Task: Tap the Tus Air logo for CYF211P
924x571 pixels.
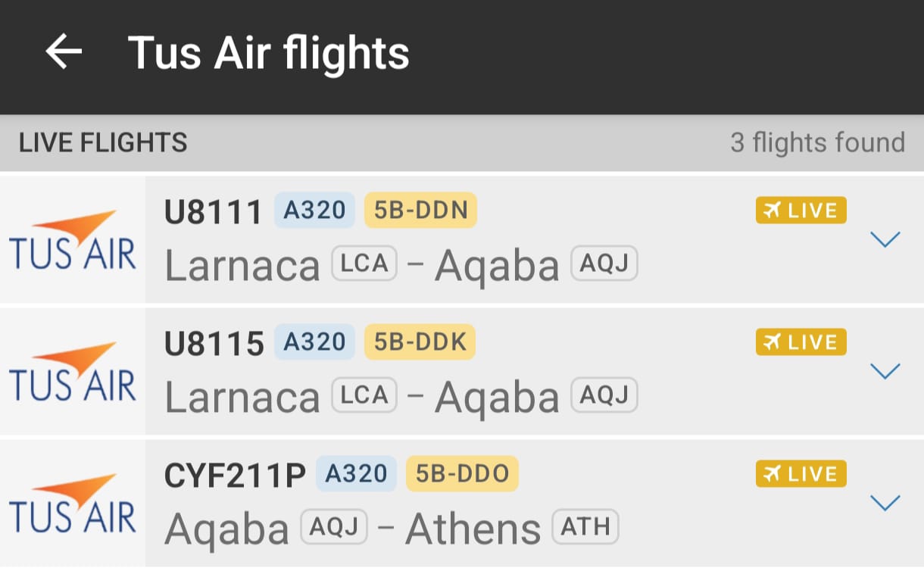Action: (73, 504)
